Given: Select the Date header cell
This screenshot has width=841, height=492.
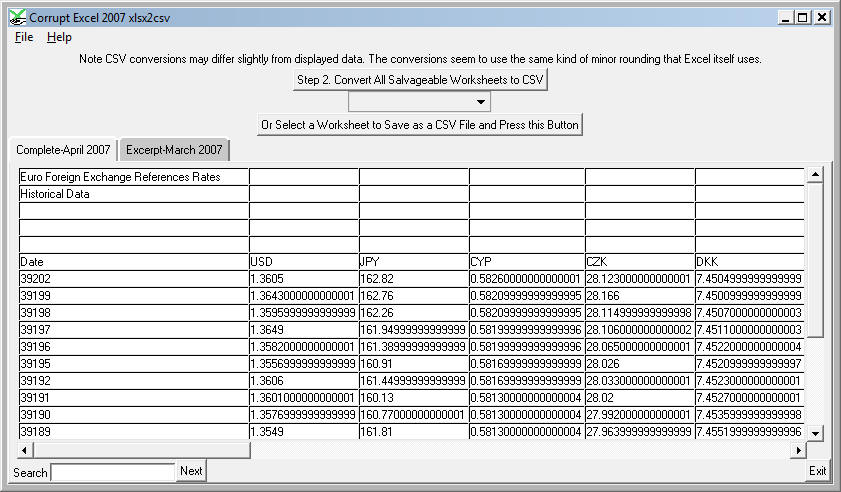Looking at the screenshot, I should [134, 262].
